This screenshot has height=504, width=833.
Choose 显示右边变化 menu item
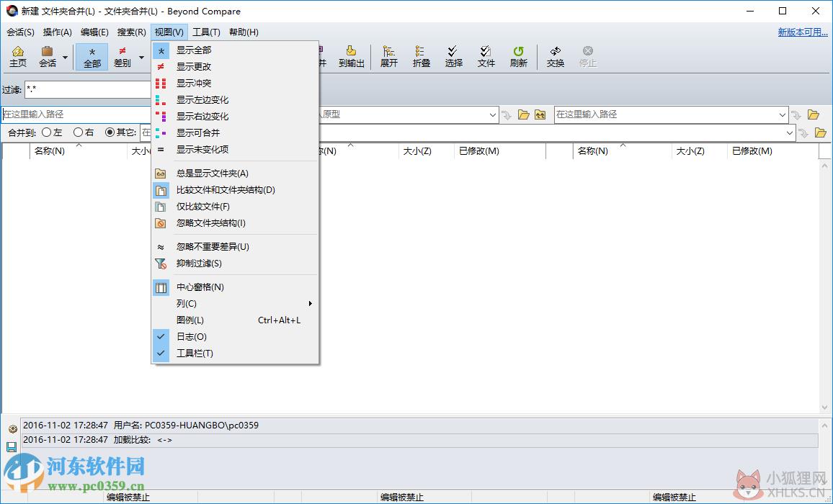point(236,117)
